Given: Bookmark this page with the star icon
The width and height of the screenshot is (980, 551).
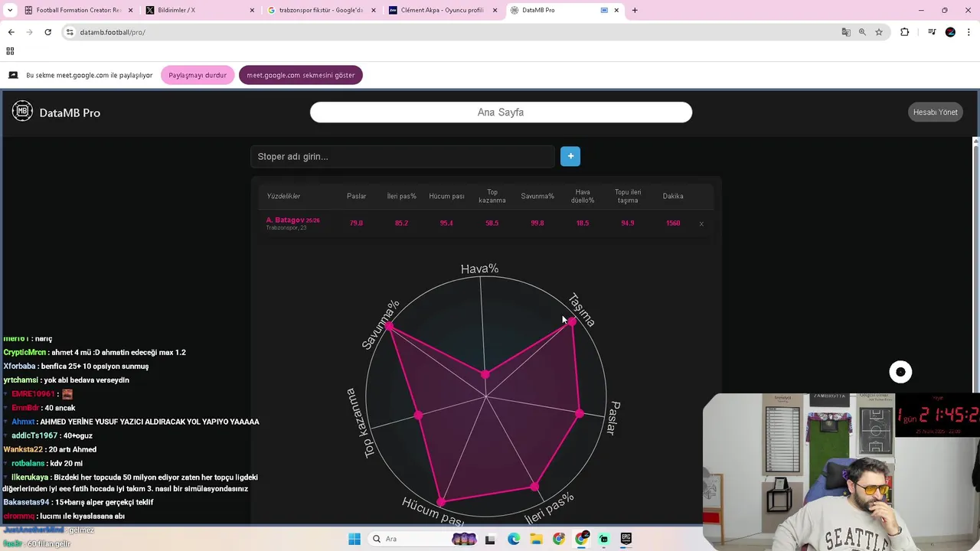Looking at the screenshot, I should [x=879, y=32].
